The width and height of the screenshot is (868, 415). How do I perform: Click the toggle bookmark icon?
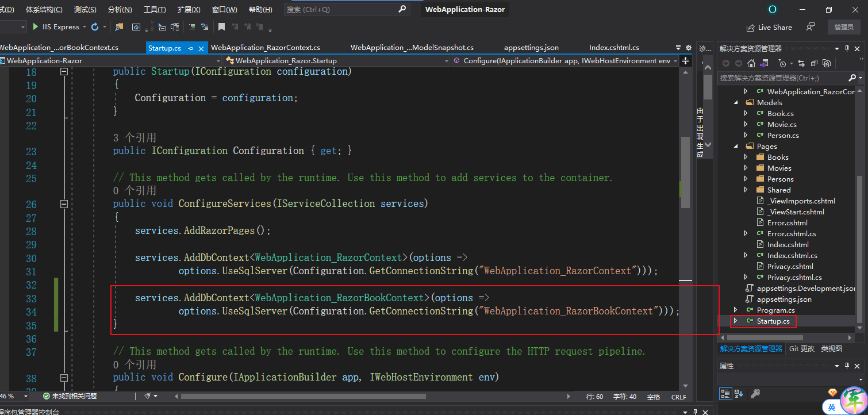[221, 27]
